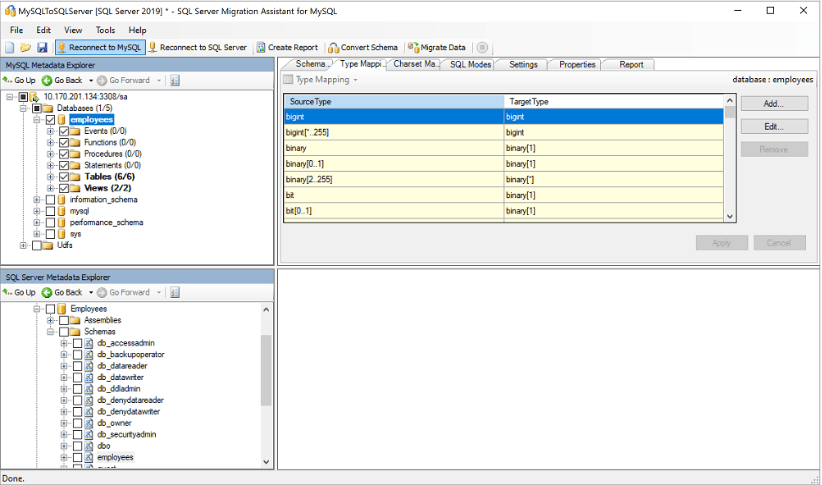This screenshot has height=485, width=822.
Task: Click Migrate Data in the toolbar
Action: pos(437,47)
